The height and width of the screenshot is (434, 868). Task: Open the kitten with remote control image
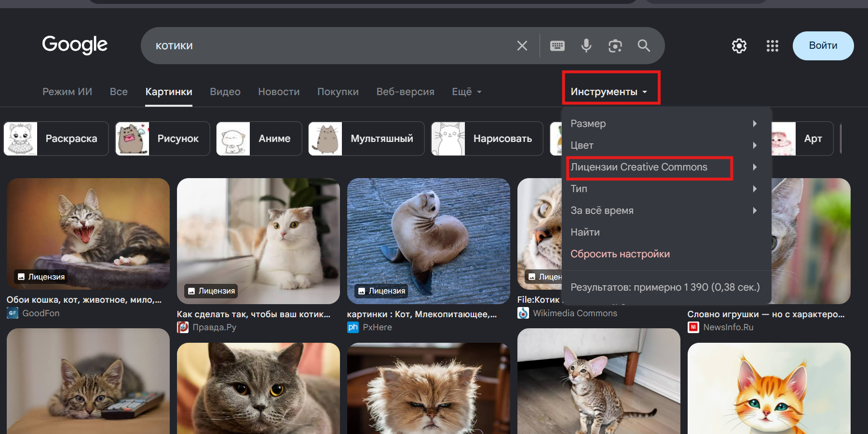click(x=88, y=381)
